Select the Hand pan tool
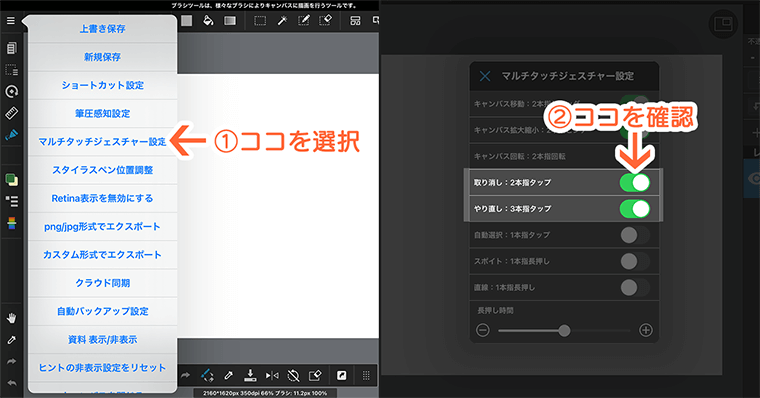The height and width of the screenshot is (398, 760). (12, 318)
